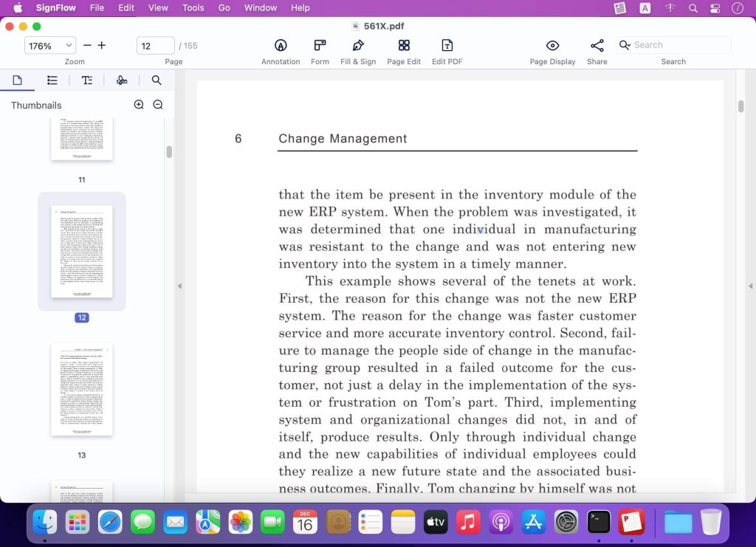Open the Signatures panel in the sidebar
Screen dimensions: 756x547
(x=122, y=80)
